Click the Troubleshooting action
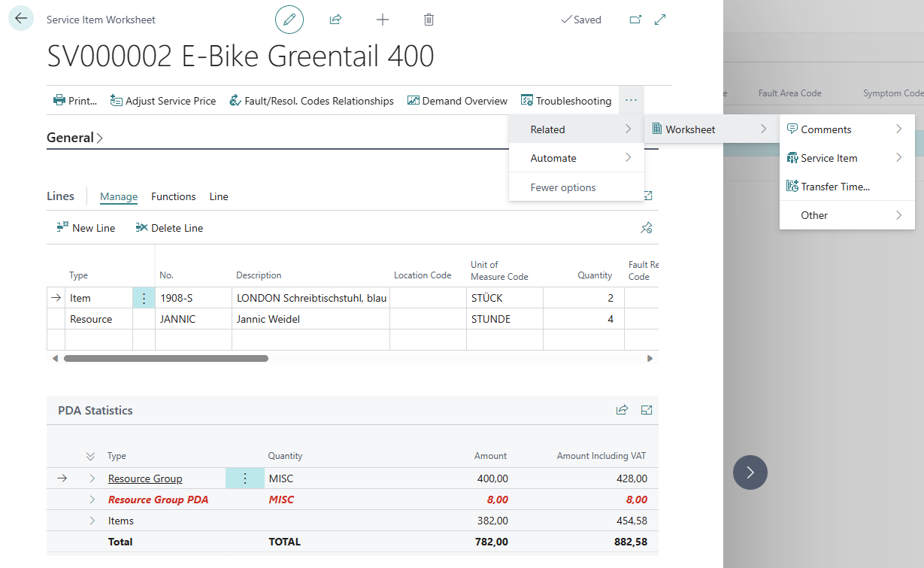The image size is (924, 568). click(x=566, y=101)
